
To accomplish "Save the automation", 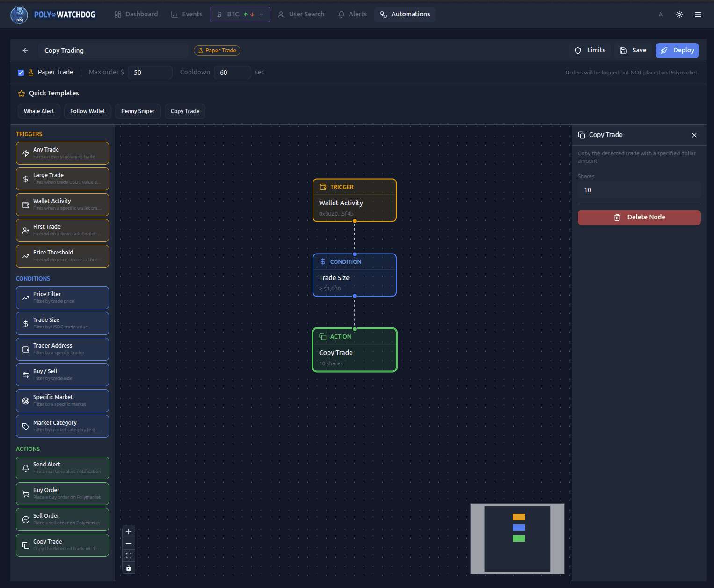I will coord(633,51).
